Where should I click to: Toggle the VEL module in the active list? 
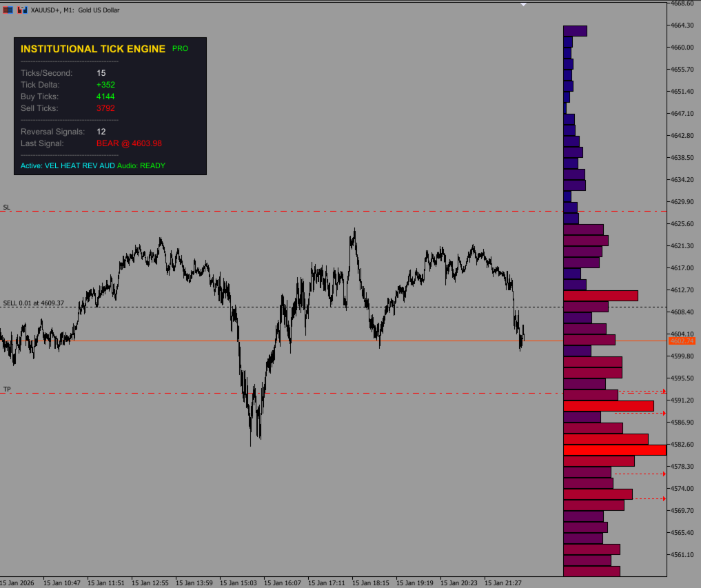(50, 165)
